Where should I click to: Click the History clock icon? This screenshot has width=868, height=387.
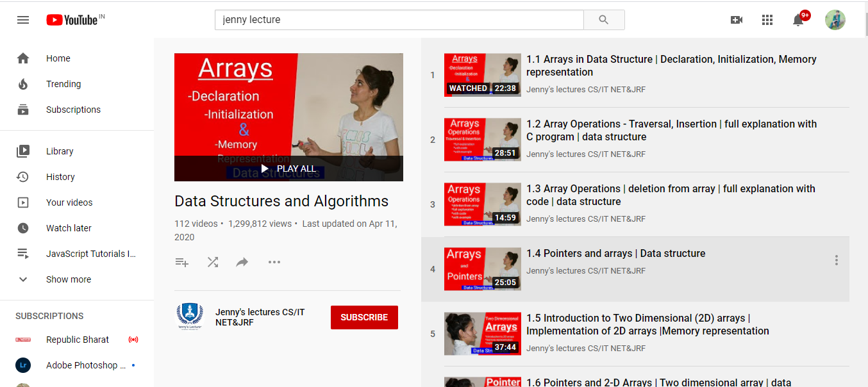click(23, 177)
